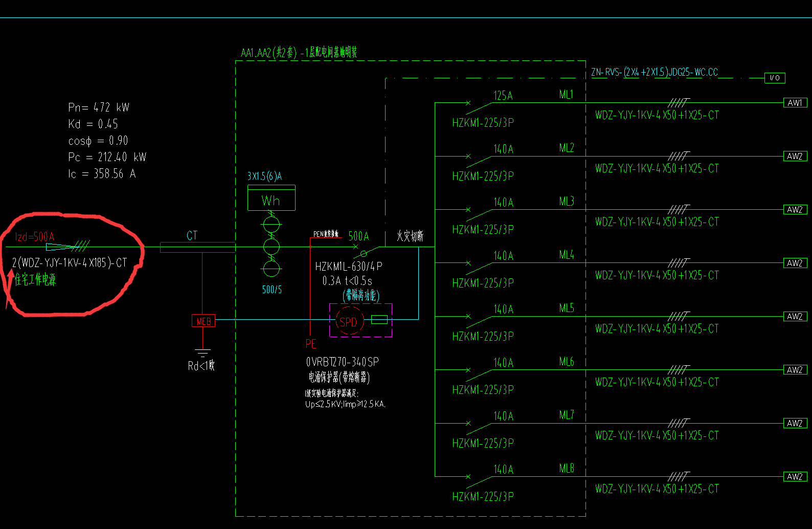Click the ML3 circuit label
The width and height of the screenshot is (812, 529).
click(x=567, y=202)
